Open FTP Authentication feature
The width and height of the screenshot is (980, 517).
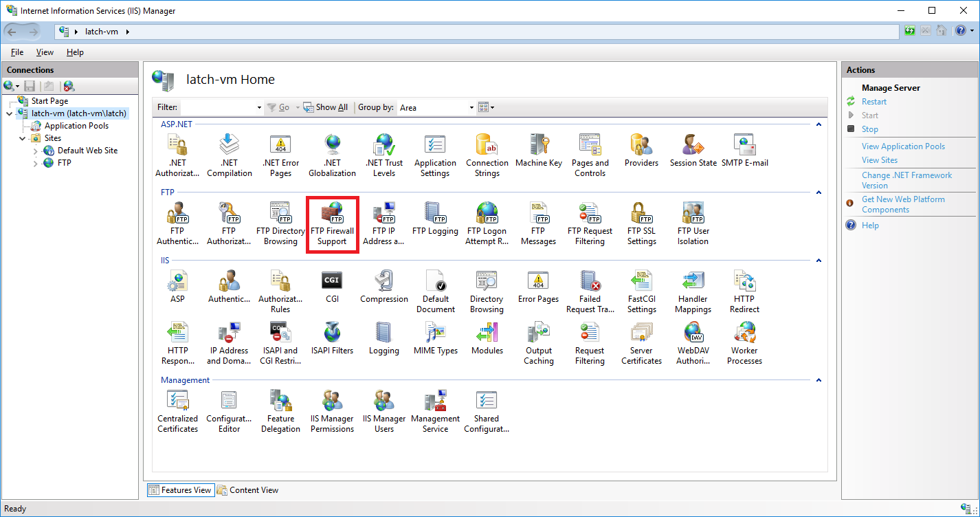pos(177,223)
